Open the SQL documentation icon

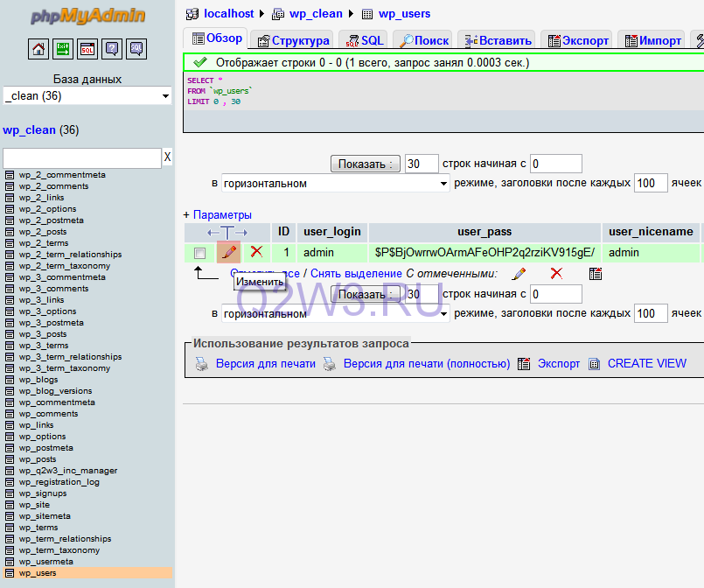click(136, 48)
